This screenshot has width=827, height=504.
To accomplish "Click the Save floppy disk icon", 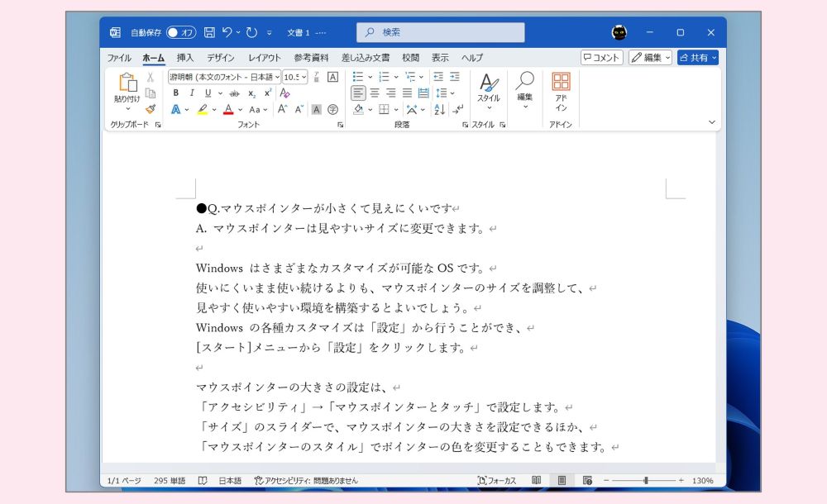I will click(209, 33).
